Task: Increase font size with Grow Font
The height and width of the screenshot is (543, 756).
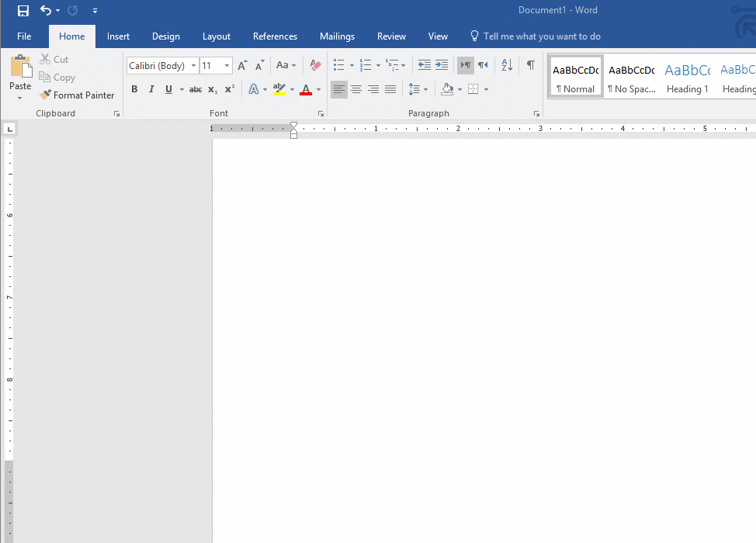Action: click(242, 65)
